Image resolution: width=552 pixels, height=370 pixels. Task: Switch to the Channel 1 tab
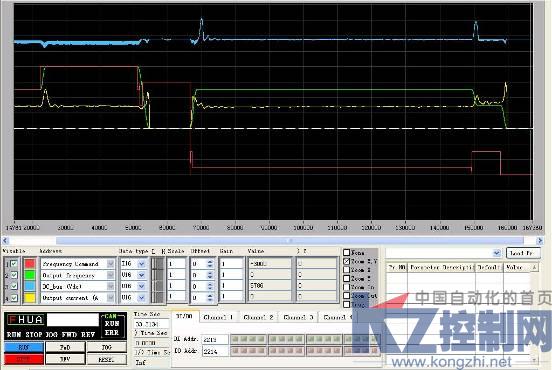click(219, 317)
